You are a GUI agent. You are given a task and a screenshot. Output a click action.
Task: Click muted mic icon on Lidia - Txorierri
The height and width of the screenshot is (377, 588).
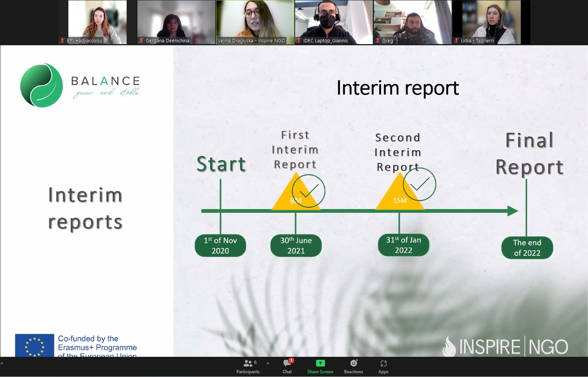[x=457, y=40]
